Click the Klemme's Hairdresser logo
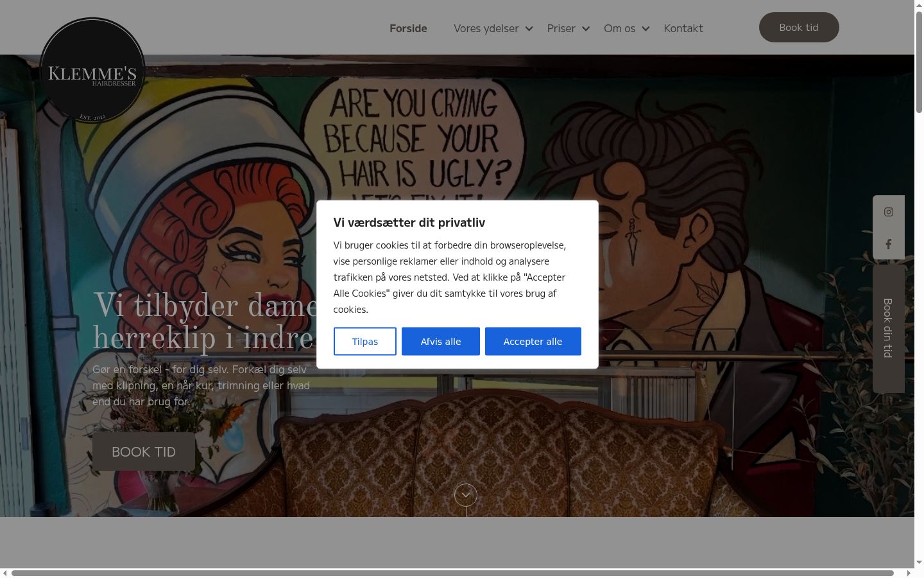This screenshot has width=924, height=578. pos(92,71)
